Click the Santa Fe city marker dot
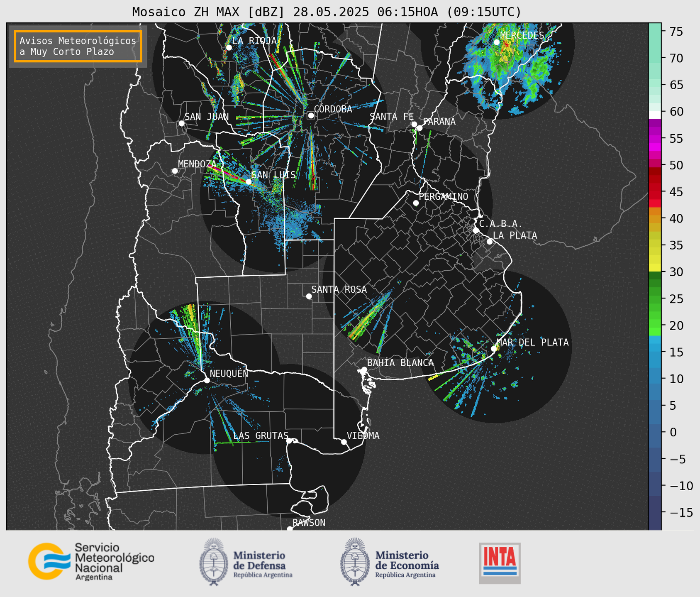Viewport: 700px width, 597px height. pos(414,124)
